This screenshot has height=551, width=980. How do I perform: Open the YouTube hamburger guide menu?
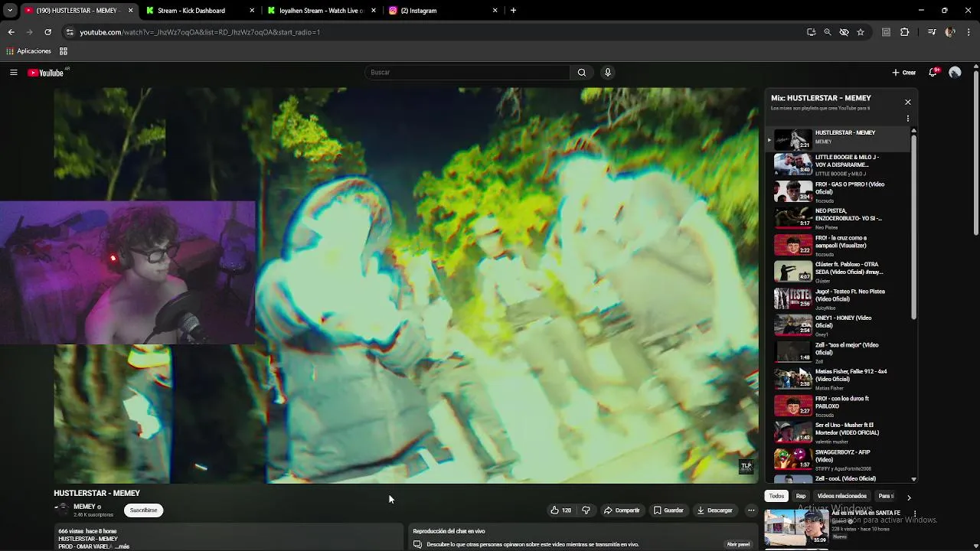coord(14,73)
